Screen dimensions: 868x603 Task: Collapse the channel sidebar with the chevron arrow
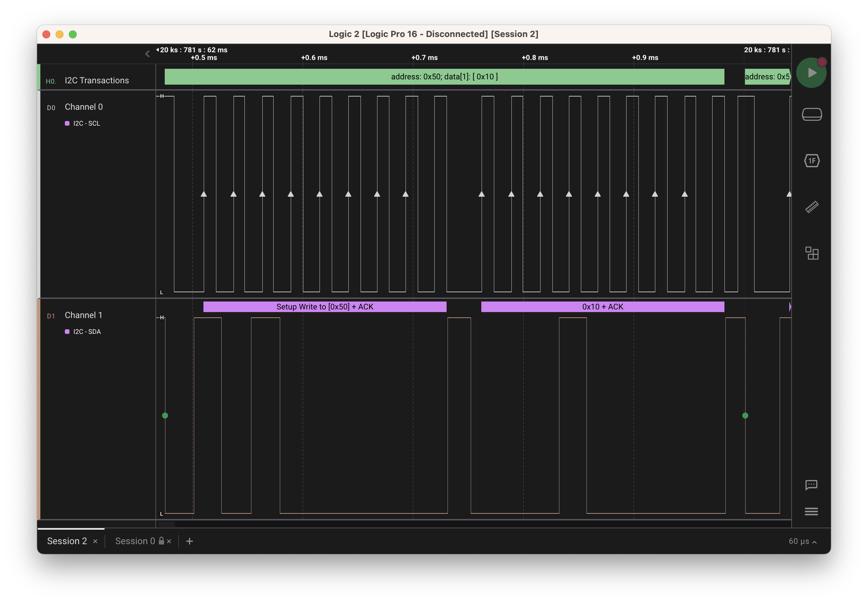pyautogui.click(x=148, y=54)
